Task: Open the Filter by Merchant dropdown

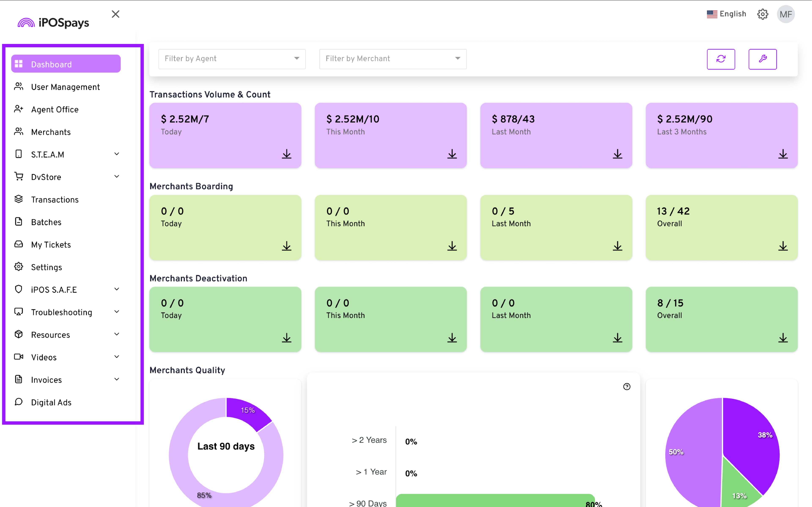Action: 393,59
